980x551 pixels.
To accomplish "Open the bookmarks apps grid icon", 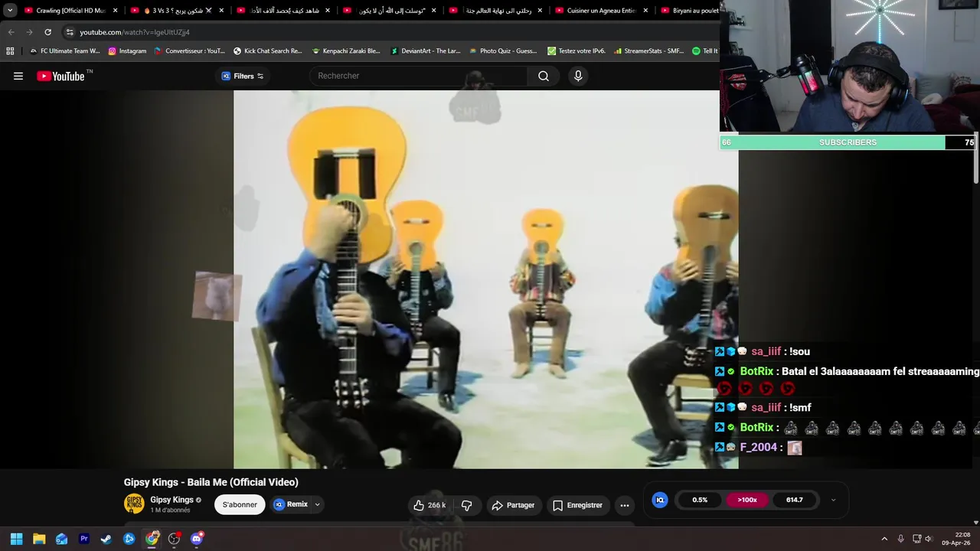I will [x=10, y=51].
